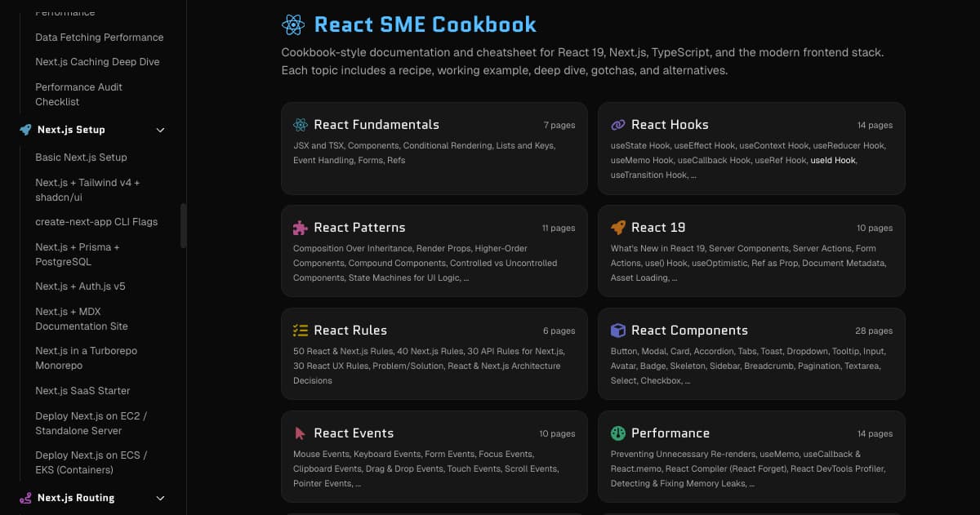Click the atom icon on React Fundamentals card

tap(301, 125)
